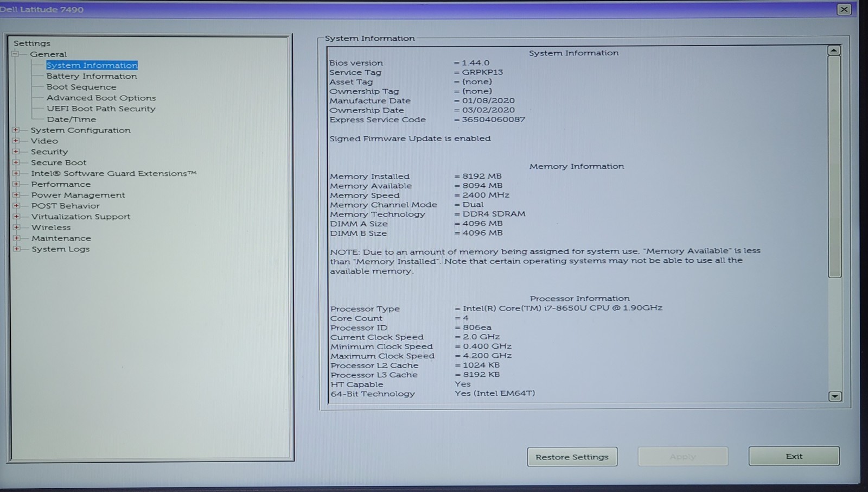The width and height of the screenshot is (868, 492).
Task: Select UEFI Boot Path Security
Action: pyautogui.click(x=101, y=109)
